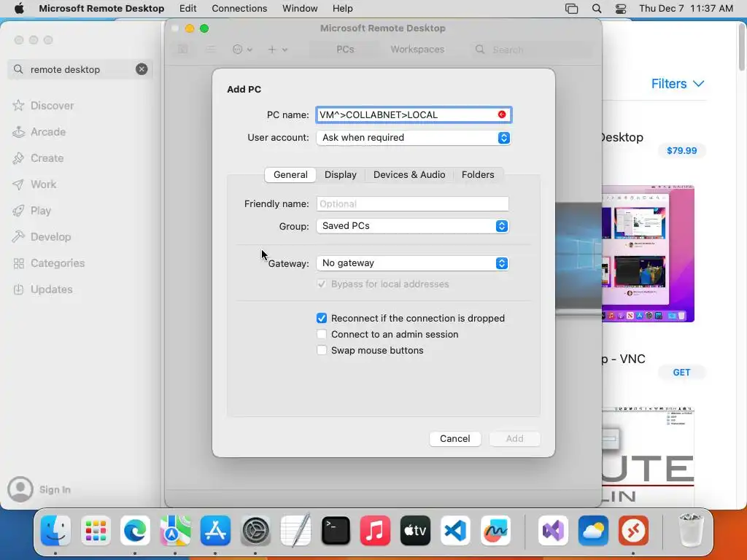
Task: Open System Settings from the dock
Action: [x=255, y=531]
